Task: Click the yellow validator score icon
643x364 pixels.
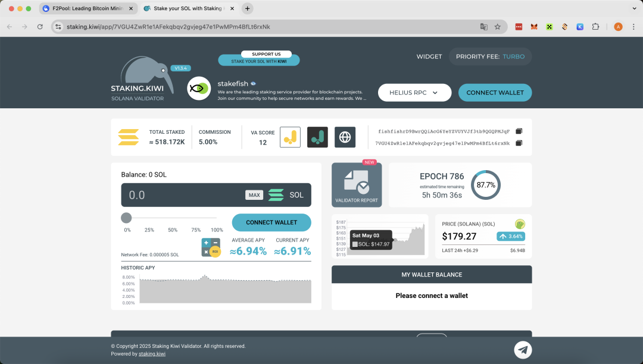Action: 290,137
